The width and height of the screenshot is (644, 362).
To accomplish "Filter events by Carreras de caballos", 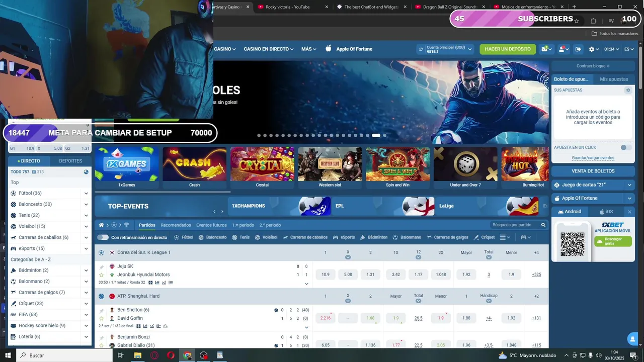I will (305, 237).
